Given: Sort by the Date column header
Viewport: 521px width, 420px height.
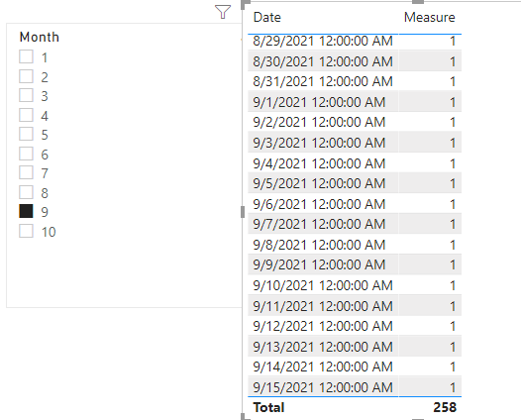Looking at the screenshot, I should tap(266, 17).
